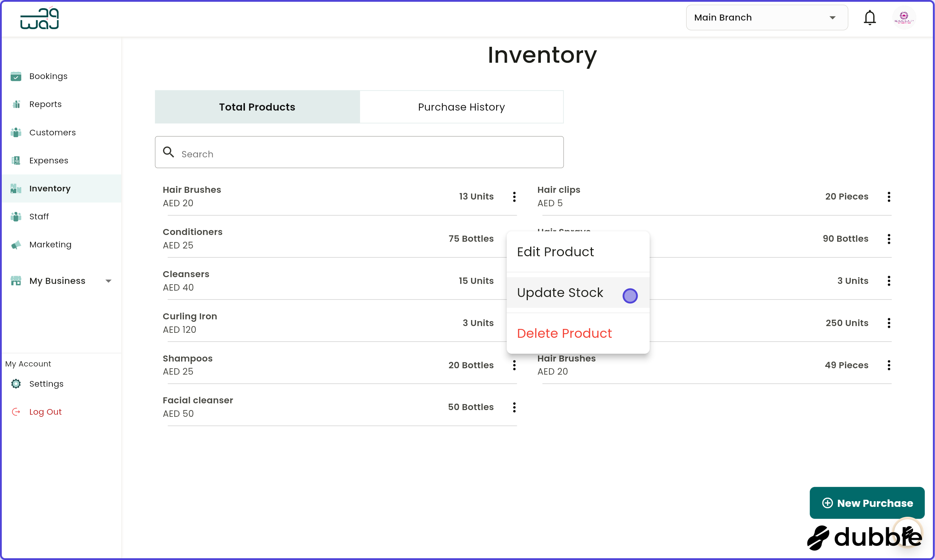
Task: Expand the My Business section
Action: [x=109, y=281]
